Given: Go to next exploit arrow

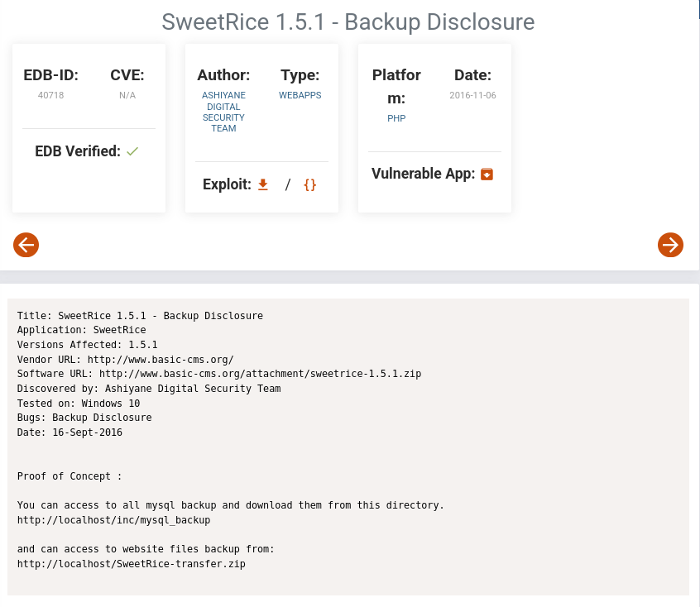Looking at the screenshot, I should [670, 245].
